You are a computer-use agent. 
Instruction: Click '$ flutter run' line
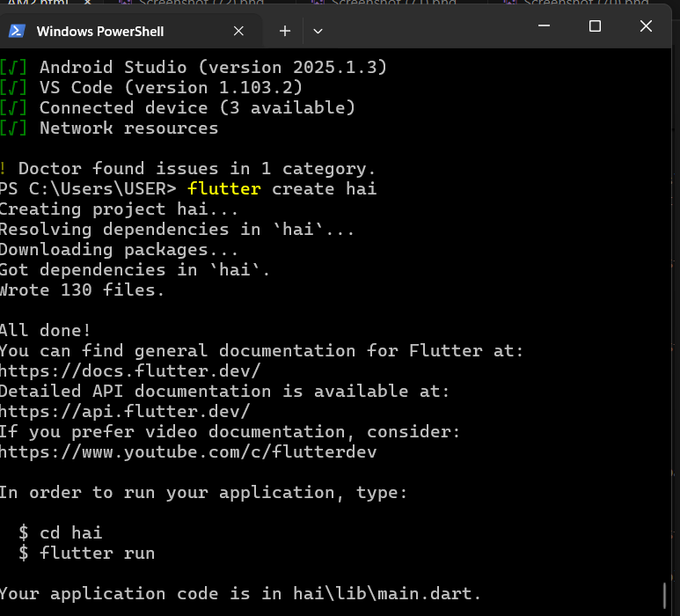87,554
